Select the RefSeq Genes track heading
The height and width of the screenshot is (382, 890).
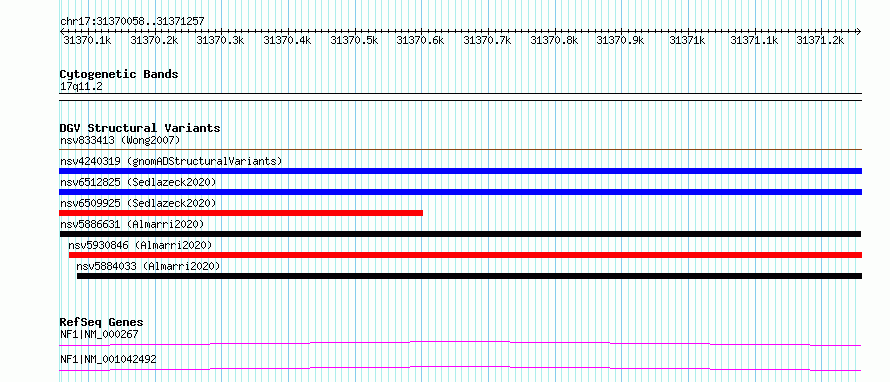(x=102, y=322)
